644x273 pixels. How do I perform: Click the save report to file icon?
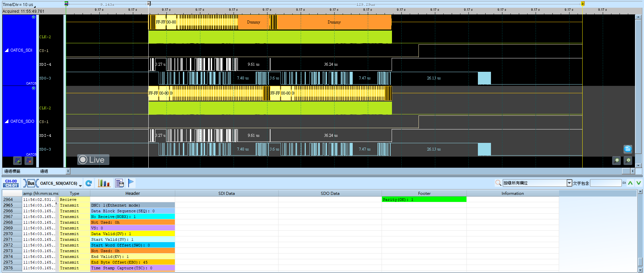point(119,183)
